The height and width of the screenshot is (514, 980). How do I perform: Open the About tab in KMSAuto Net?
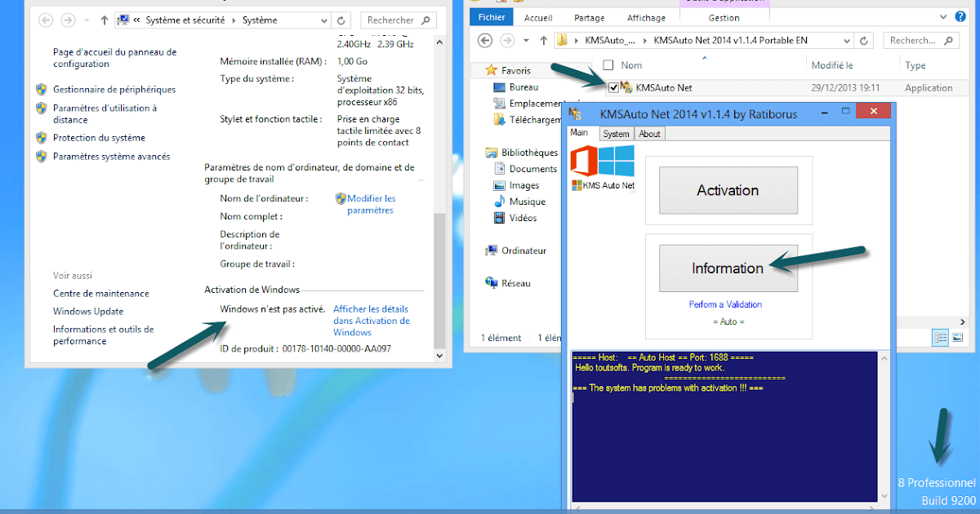[650, 134]
